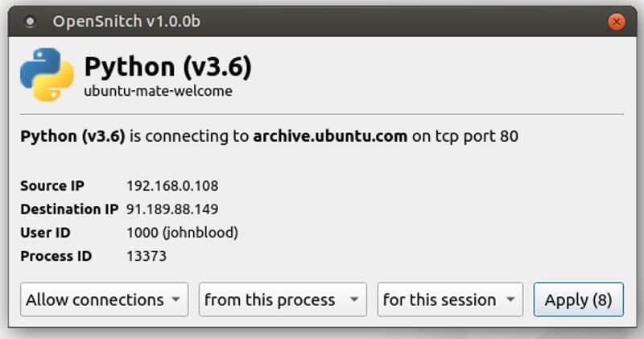Click the Process ID label

click(x=56, y=256)
